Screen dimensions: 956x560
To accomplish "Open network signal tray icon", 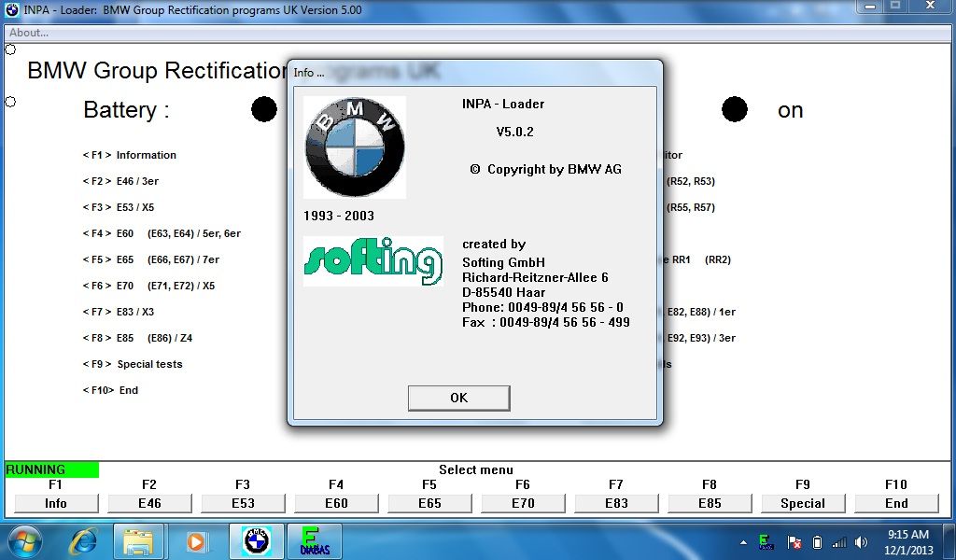I will coord(839,542).
